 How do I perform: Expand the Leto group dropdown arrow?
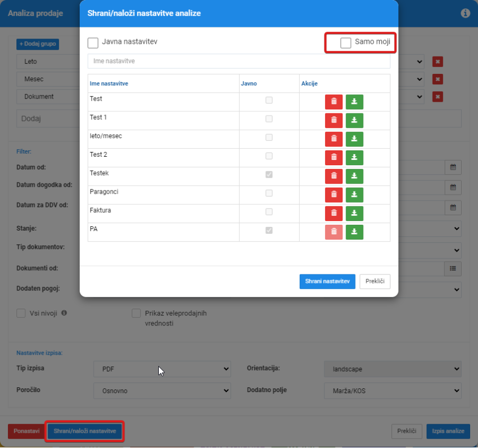(419, 62)
